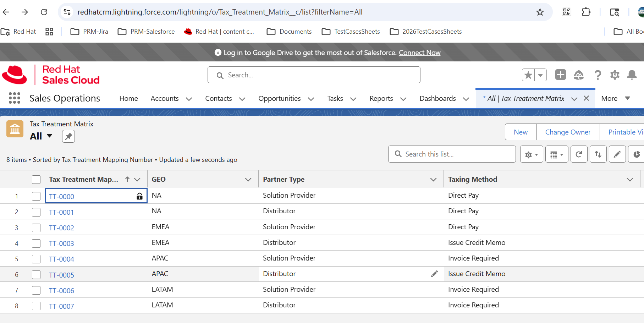The width and height of the screenshot is (644, 323).
Task: Toggle the select-all rows checkbox
Action: tap(36, 180)
